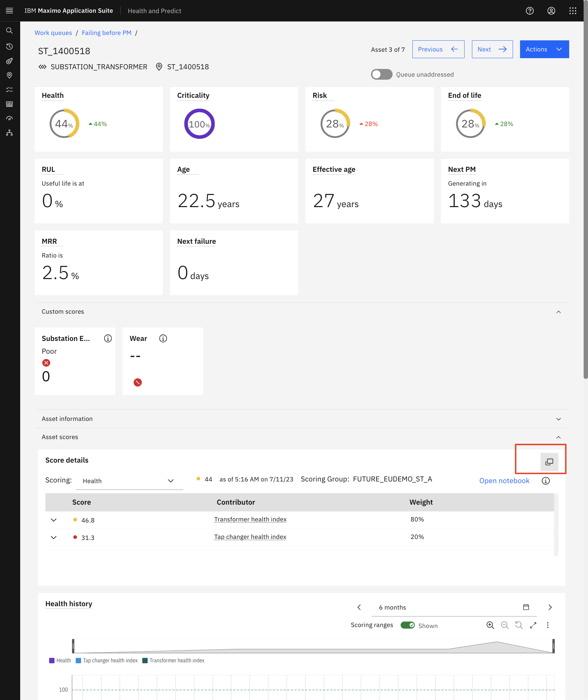The image size is (588, 700).
Task: Open the monitor dashboard sidebar icon
Action: click(9, 104)
